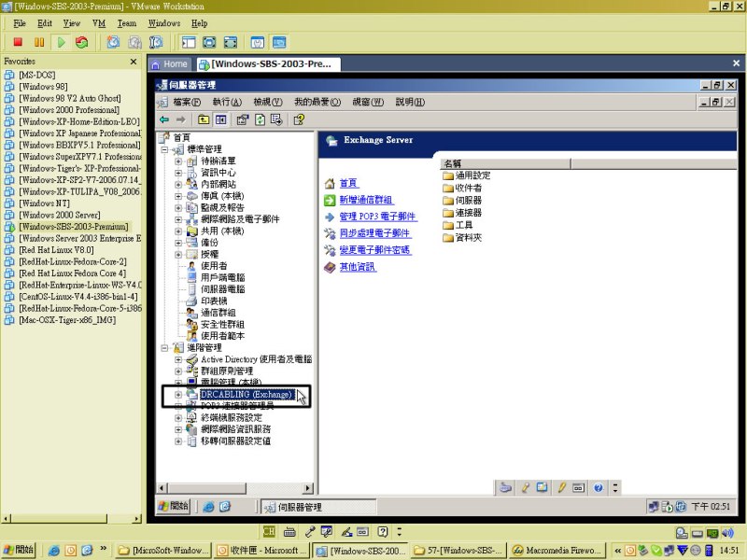Toggle the Show/Hide Console Tree toolbar icon

(x=220, y=119)
